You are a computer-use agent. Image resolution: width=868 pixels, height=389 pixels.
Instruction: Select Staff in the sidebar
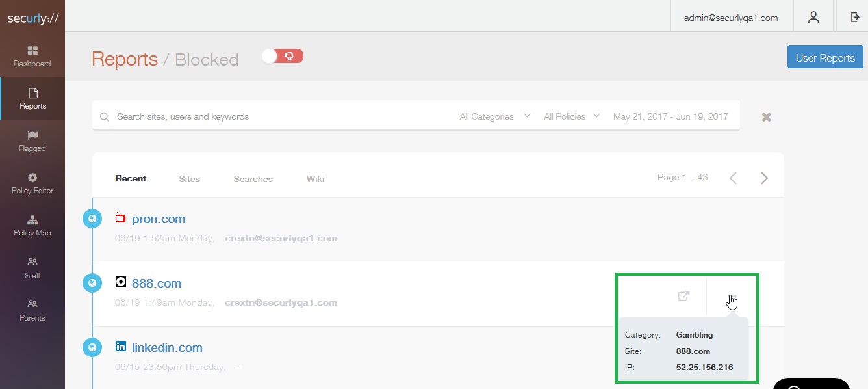point(32,268)
